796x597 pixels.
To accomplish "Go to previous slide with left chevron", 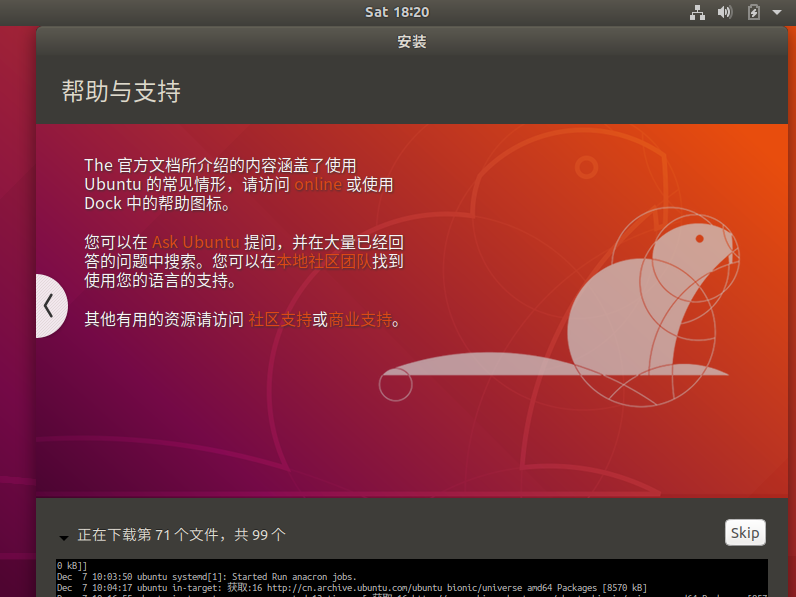I will click(51, 306).
